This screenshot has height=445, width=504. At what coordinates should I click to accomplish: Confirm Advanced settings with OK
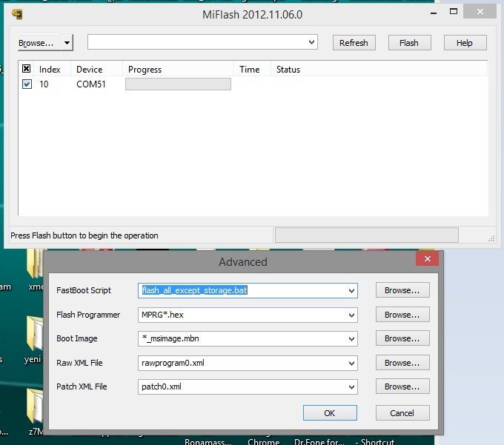click(x=330, y=412)
